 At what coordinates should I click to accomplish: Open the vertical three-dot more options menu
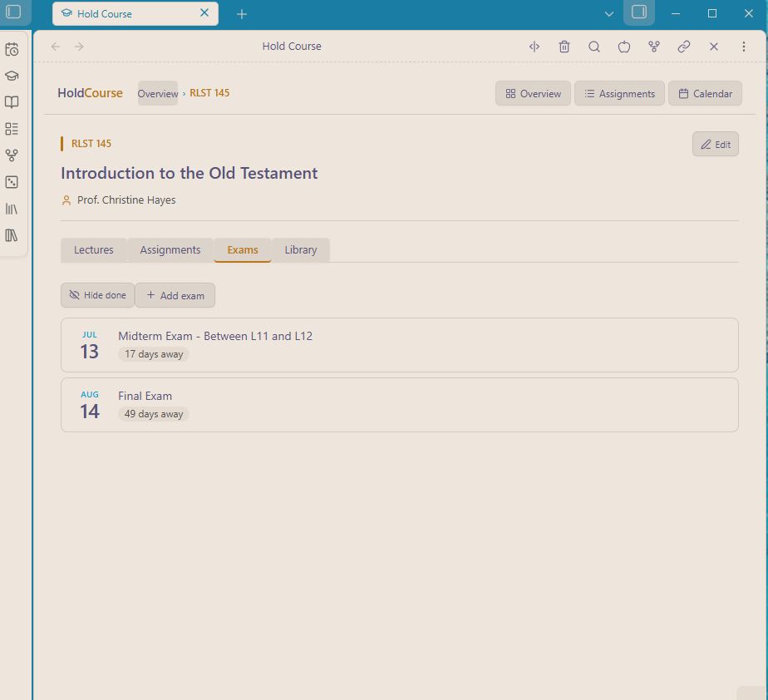pyautogui.click(x=744, y=47)
